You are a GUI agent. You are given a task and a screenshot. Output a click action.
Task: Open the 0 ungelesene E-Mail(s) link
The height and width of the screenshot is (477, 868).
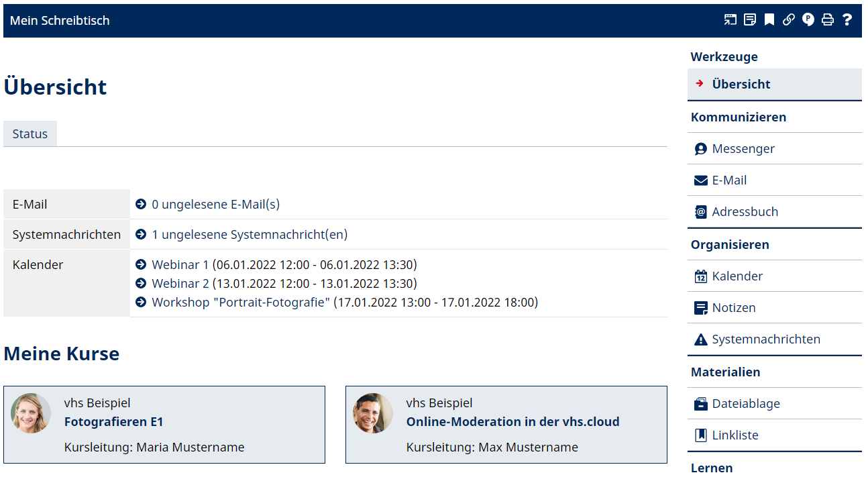tap(215, 205)
